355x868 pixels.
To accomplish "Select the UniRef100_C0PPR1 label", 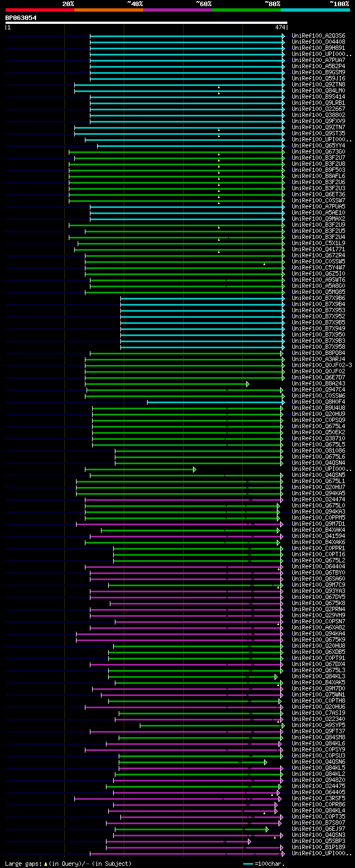I will [319, 548].
